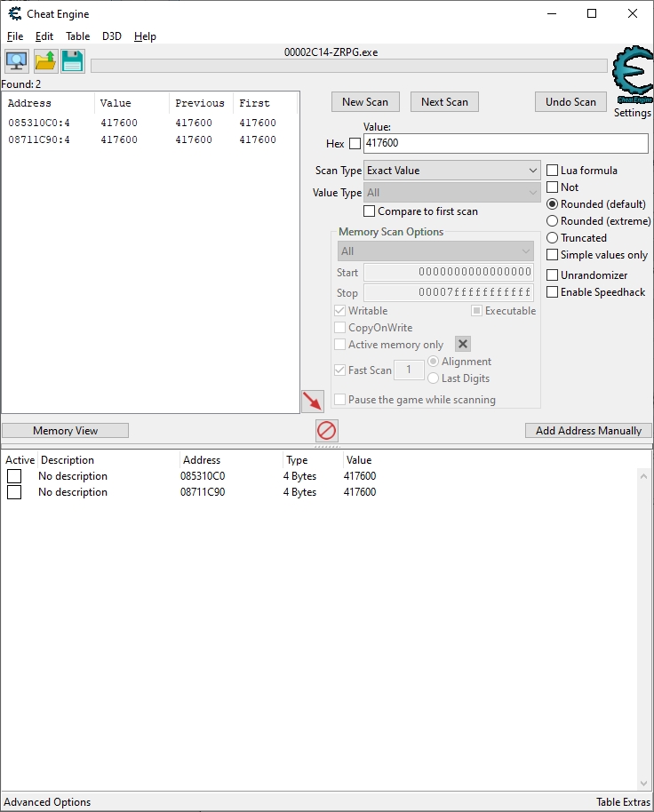
Task: Click the Next Scan button
Action: (444, 102)
